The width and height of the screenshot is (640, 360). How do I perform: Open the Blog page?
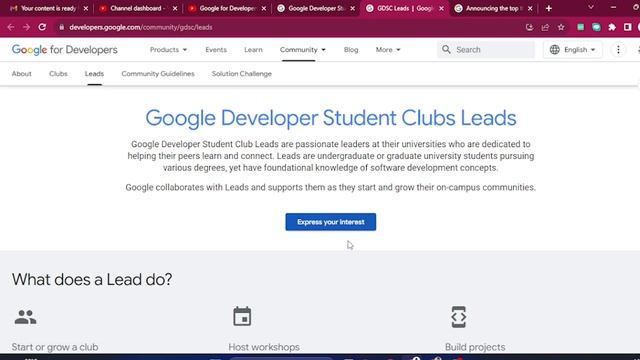click(x=351, y=50)
